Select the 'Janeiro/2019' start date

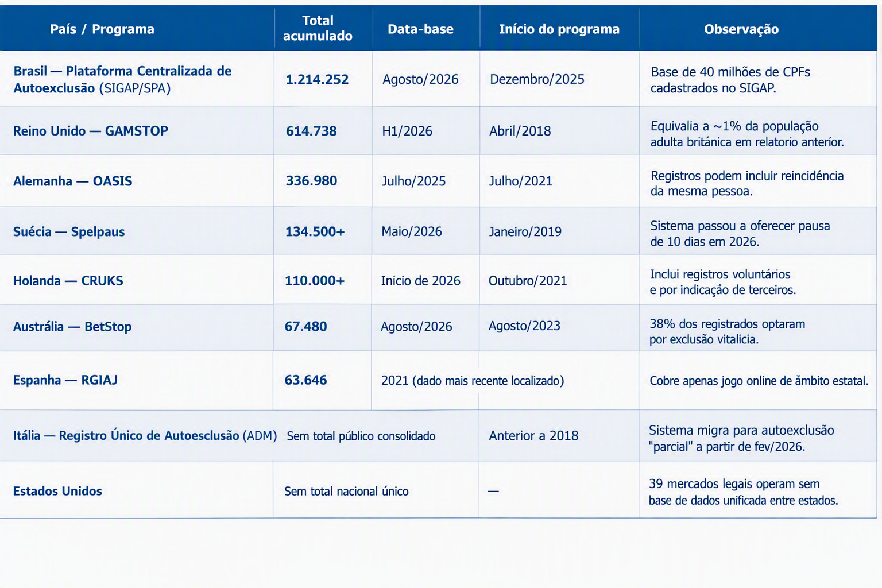click(x=525, y=231)
